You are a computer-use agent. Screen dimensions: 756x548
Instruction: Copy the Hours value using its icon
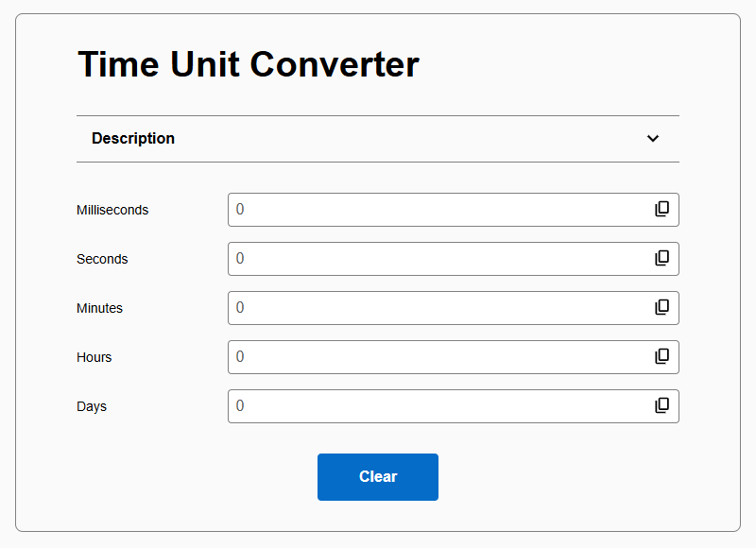(x=661, y=357)
